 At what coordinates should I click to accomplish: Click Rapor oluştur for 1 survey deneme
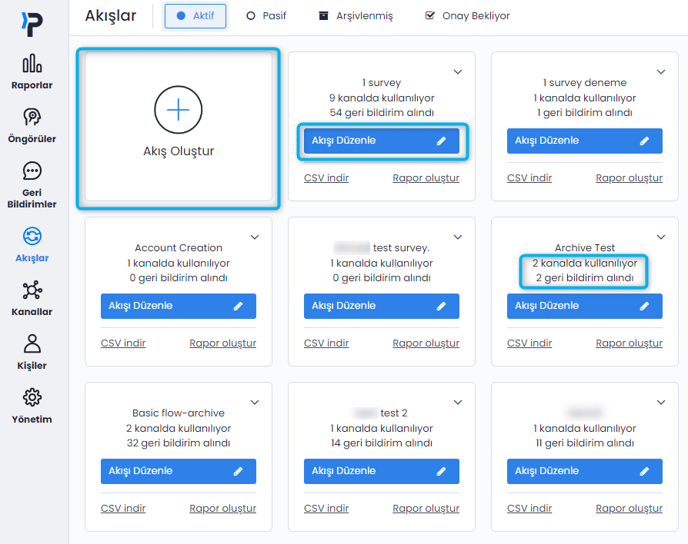pyautogui.click(x=629, y=178)
